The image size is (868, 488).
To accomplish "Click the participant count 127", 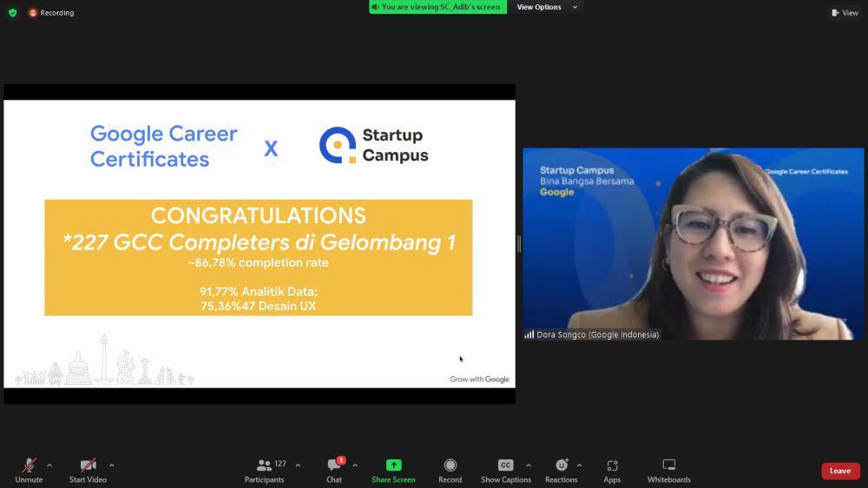I will click(280, 464).
